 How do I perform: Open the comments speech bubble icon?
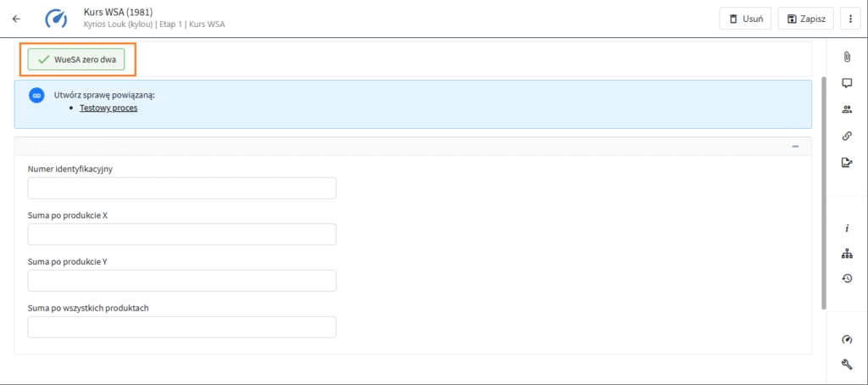[x=846, y=83]
